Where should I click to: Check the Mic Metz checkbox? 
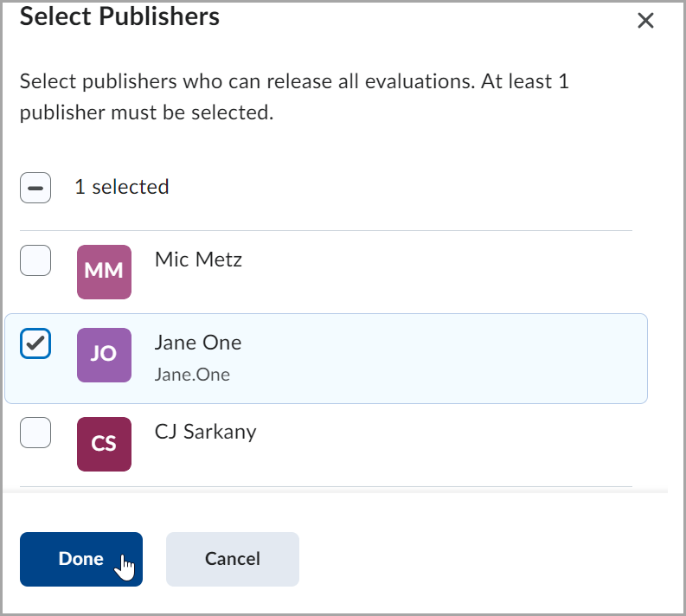pyautogui.click(x=35, y=260)
